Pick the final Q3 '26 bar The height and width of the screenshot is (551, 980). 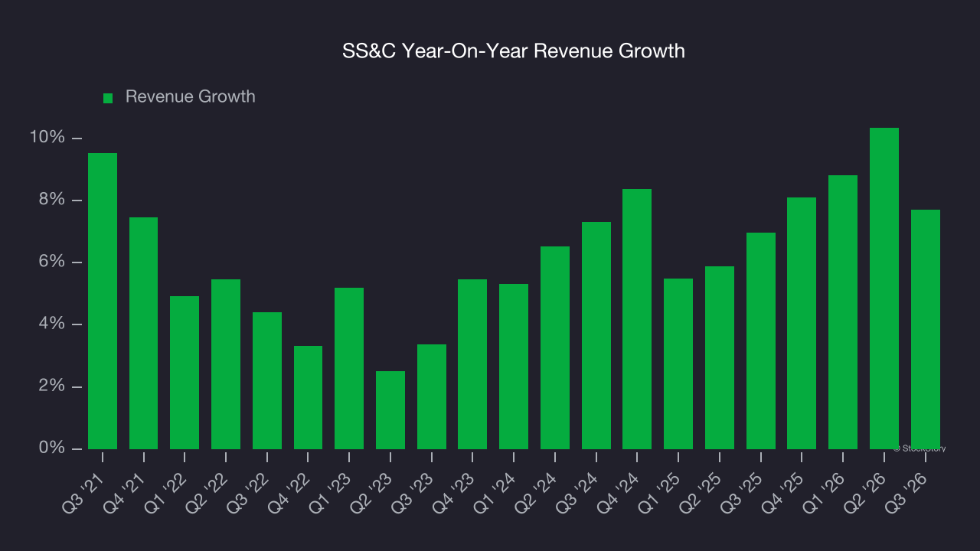pyautogui.click(x=926, y=329)
